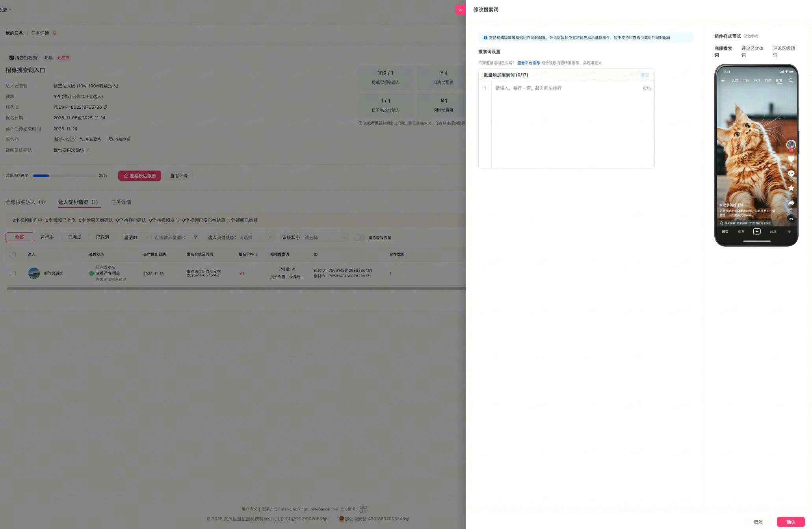
Task: Open the 星图ID type dropdown
Action: point(136,238)
